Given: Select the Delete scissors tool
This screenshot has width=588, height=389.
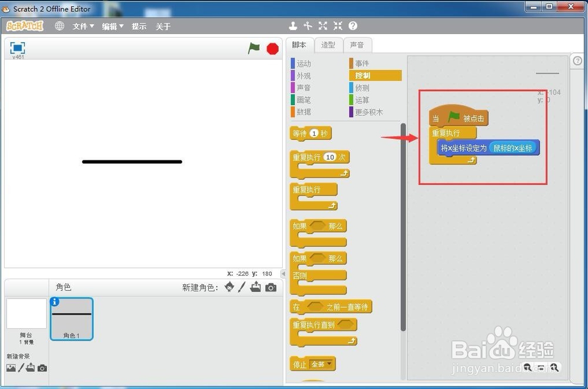Looking at the screenshot, I should [x=308, y=26].
